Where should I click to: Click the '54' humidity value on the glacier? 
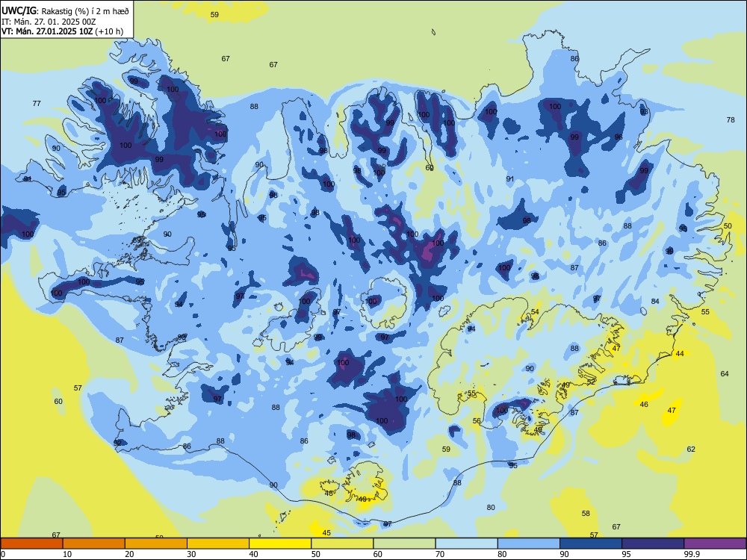535,312
